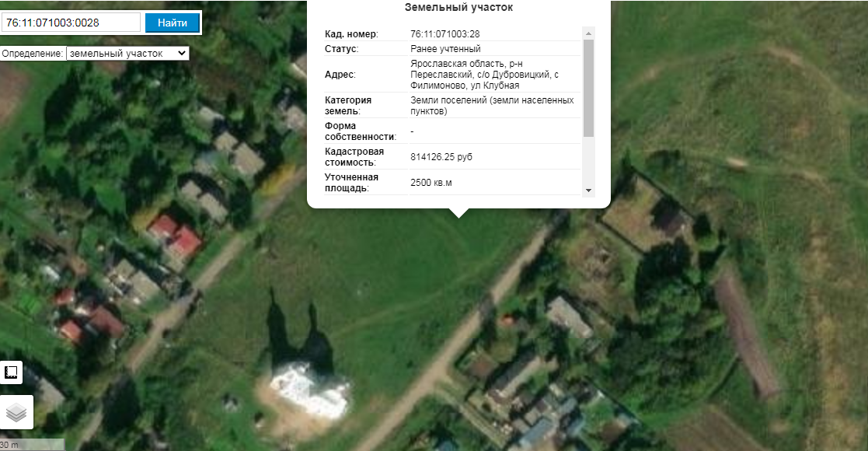Click the popup vertical scrollbar thumb
868x451 pixels.
pos(588,88)
